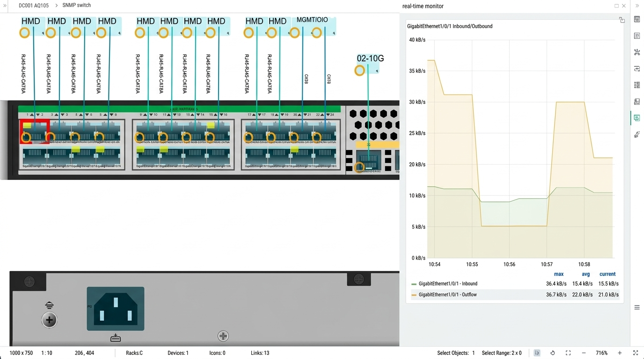644x359 pixels.
Task: Open the routing path icon in right sidebar
Action: [637, 68]
